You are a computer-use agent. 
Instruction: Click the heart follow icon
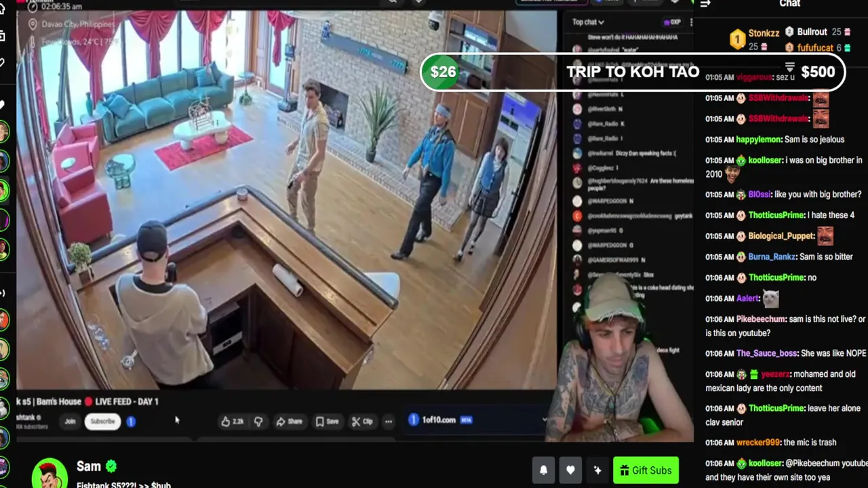coord(570,470)
